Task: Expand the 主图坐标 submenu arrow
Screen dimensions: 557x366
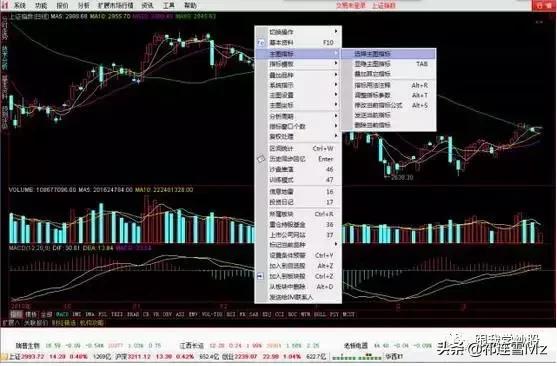Action: (336, 105)
